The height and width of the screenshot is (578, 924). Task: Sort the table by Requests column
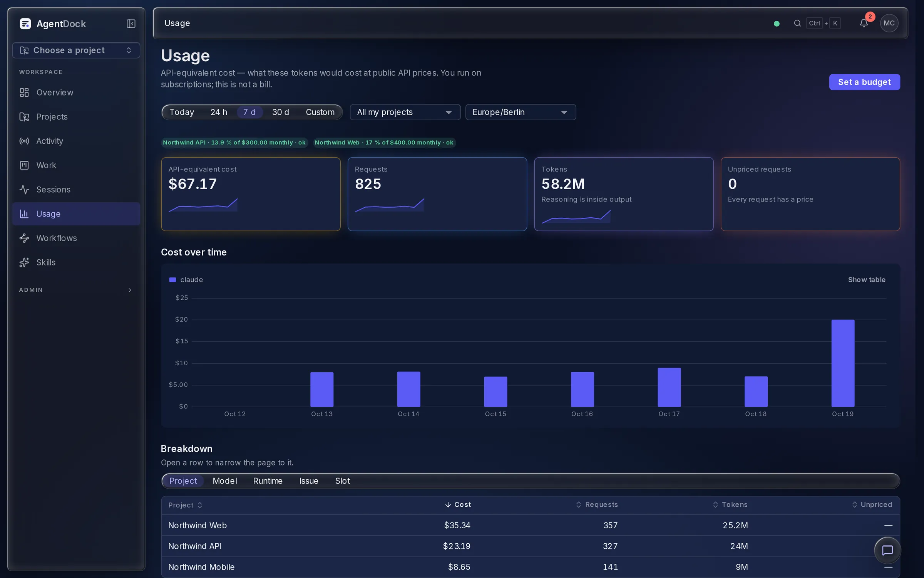(597, 505)
